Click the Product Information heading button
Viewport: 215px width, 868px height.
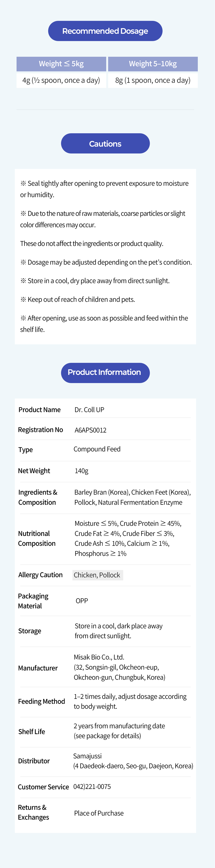click(x=105, y=372)
